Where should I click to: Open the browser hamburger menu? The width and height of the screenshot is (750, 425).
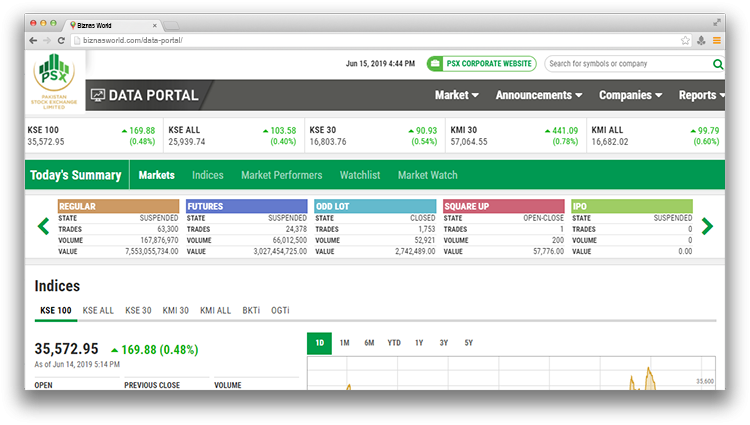(x=716, y=40)
